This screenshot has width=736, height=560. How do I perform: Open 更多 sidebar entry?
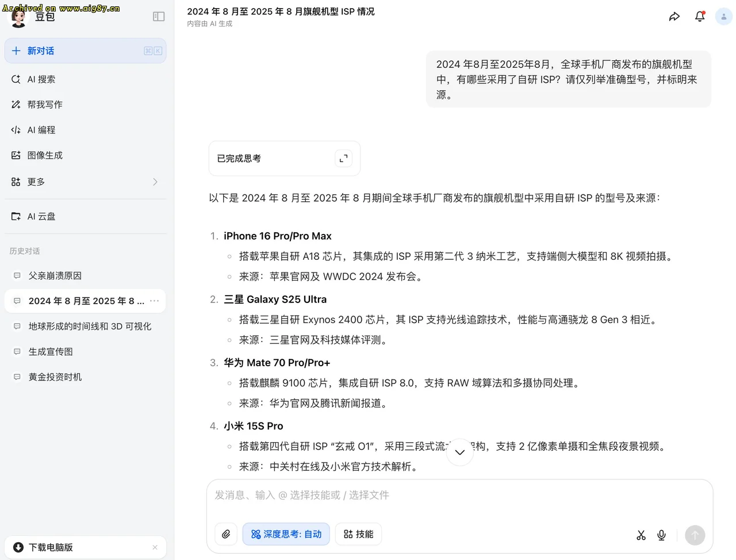pyautogui.click(x=85, y=182)
